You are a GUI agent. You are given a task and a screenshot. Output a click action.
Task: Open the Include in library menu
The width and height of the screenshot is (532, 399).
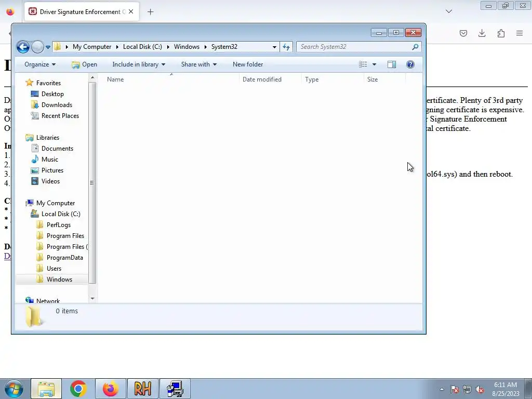[x=139, y=64]
